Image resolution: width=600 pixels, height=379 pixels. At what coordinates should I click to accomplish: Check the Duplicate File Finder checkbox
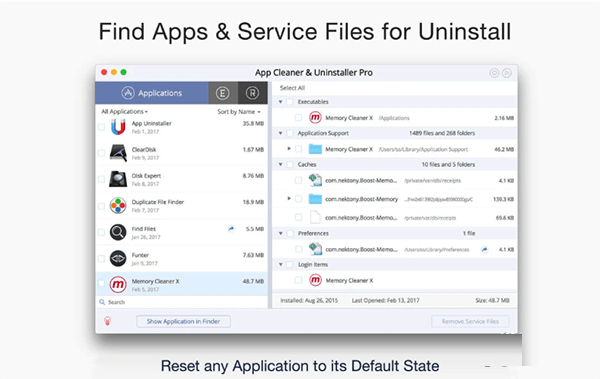point(101,206)
